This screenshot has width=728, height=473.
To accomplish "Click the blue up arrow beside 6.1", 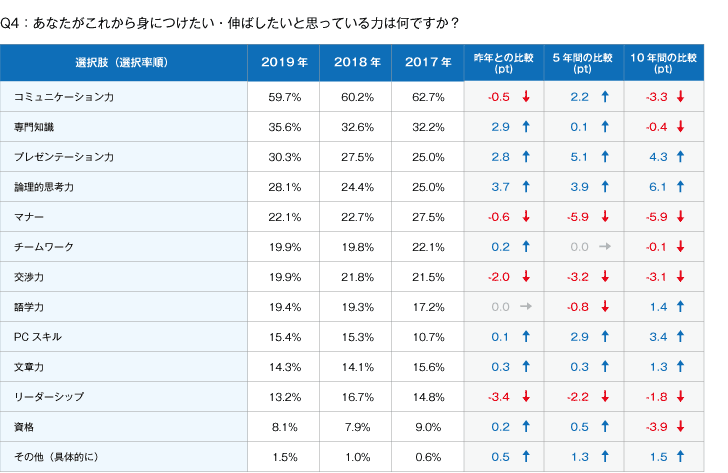I will 680,187.
